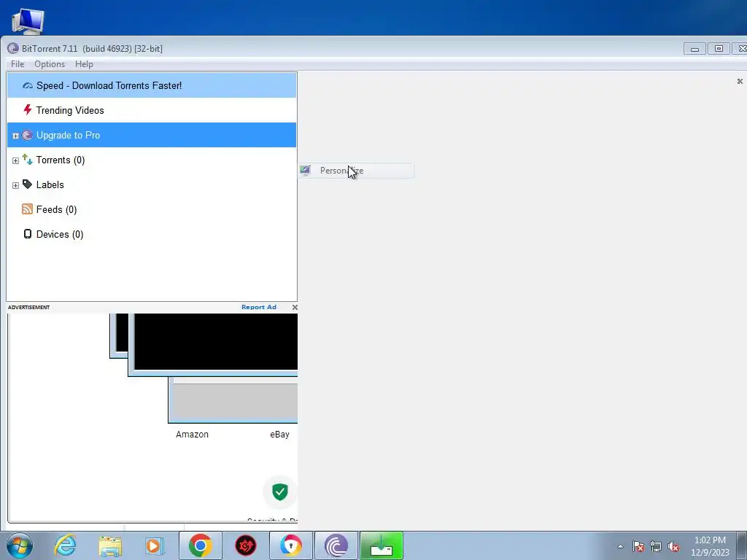
Task: Switch to Google Chrome in taskbar
Action: [x=200, y=545]
